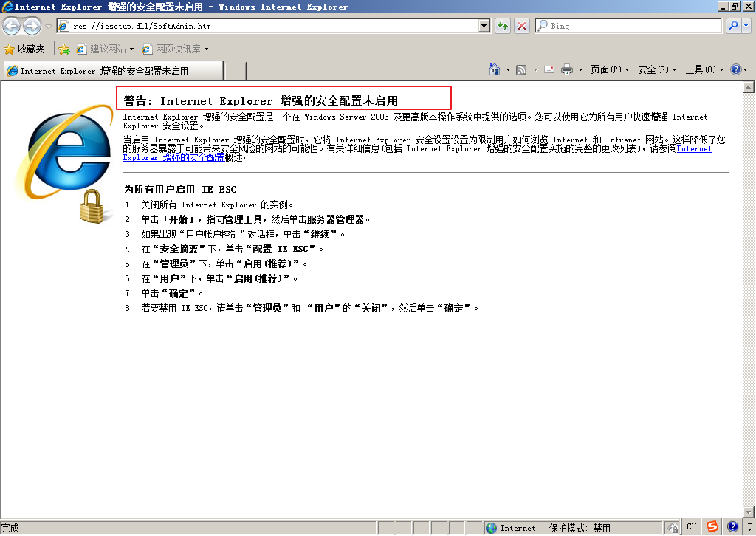Screen dimensions: 756x536
Task: Open 网页快讯库 web slice gallery
Action: point(175,49)
